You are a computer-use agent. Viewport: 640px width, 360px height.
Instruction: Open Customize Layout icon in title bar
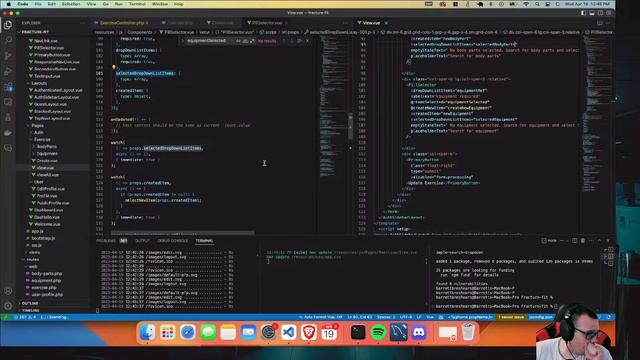[x=608, y=13]
